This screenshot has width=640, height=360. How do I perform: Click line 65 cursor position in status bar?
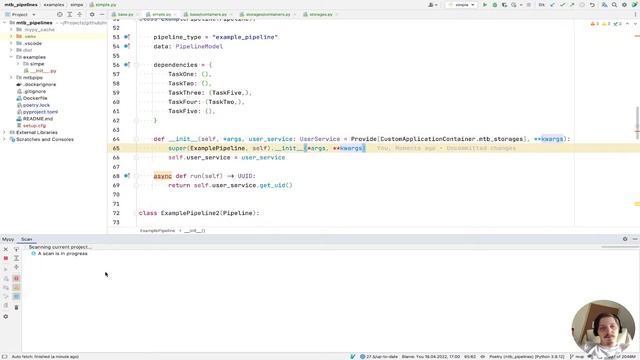(470, 357)
